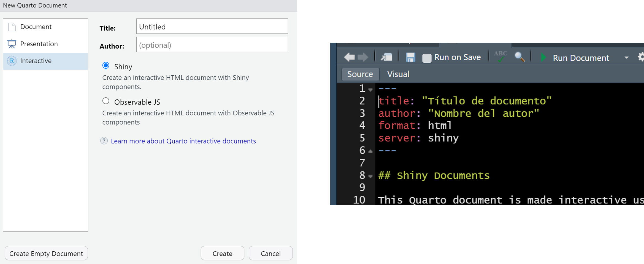Select the Observable JS radio option
Screen dimensions: 644x264
coord(106,101)
